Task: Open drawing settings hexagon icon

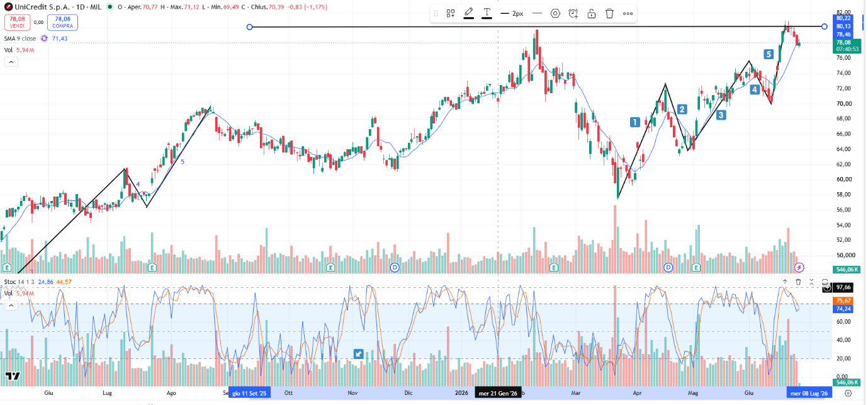Action: 555,13
